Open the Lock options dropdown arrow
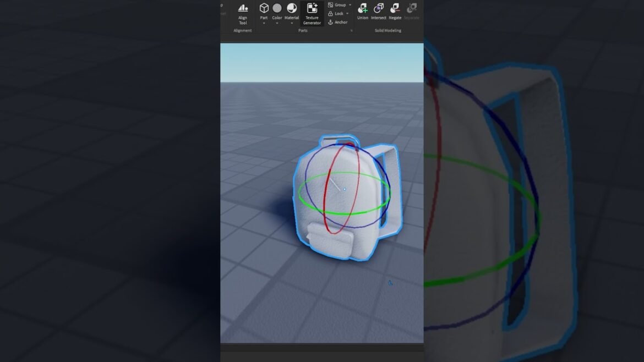Viewport: 644px width, 362px height. [x=347, y=13]
